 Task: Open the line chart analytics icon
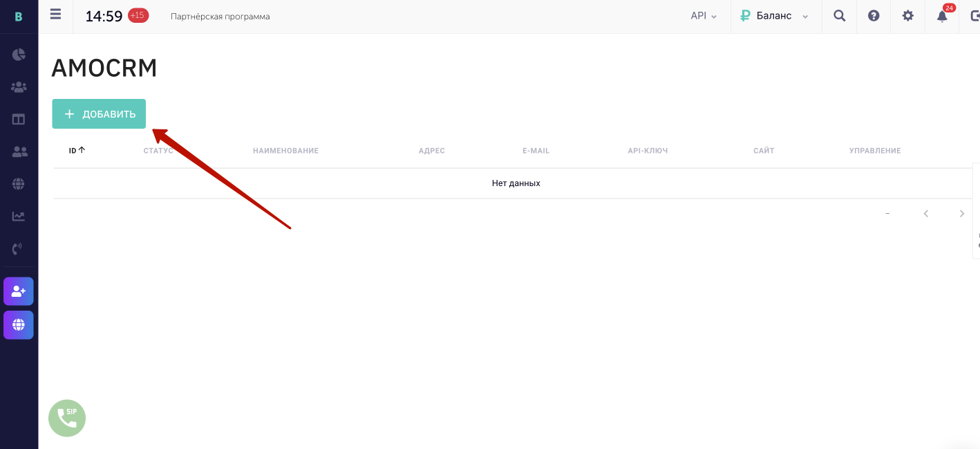click(x=19, y=216)
